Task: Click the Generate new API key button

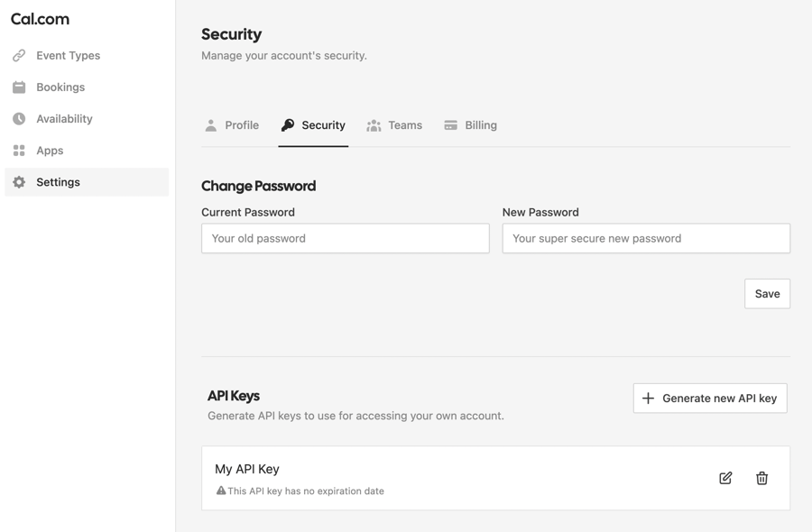Action: (x=709, y=398)
